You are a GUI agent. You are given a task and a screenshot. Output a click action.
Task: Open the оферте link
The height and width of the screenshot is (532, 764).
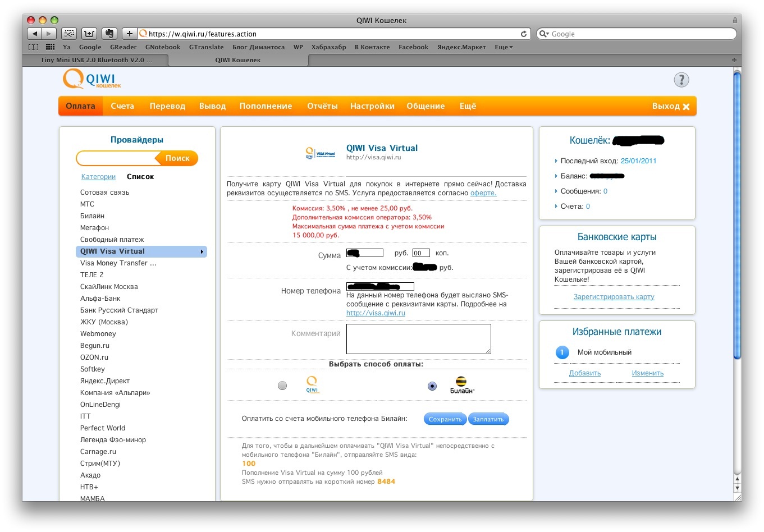[483, 193]
